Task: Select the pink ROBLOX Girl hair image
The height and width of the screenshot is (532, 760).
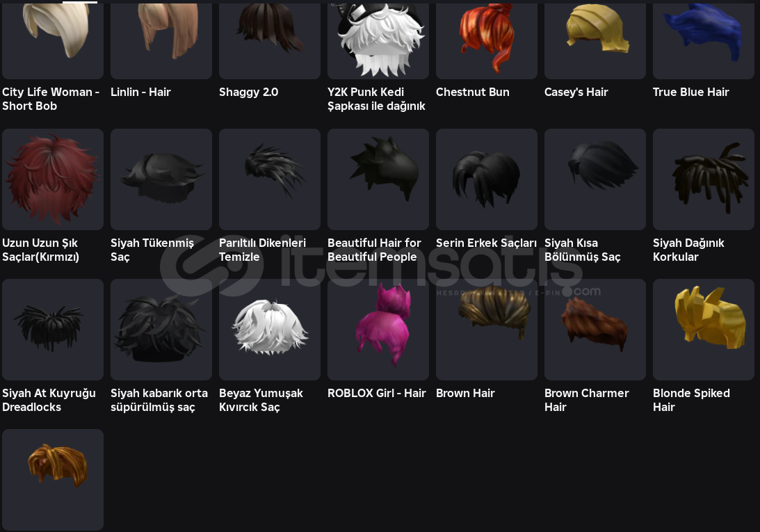Action: (x=378, y=330)
